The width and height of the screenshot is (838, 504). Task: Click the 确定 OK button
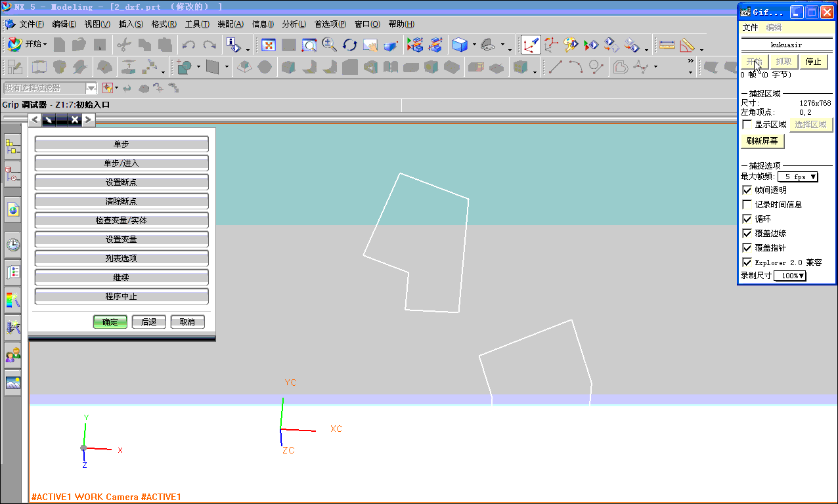(x=110, y=322)
